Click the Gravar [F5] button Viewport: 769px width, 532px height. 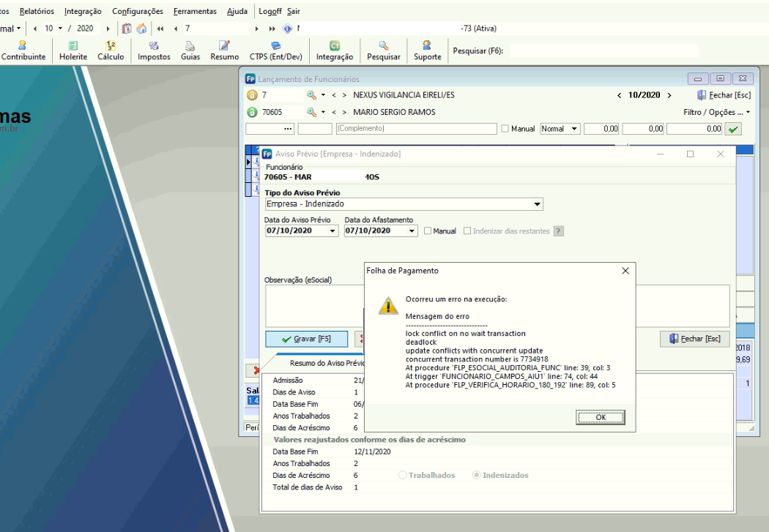[x=308, y=339]
